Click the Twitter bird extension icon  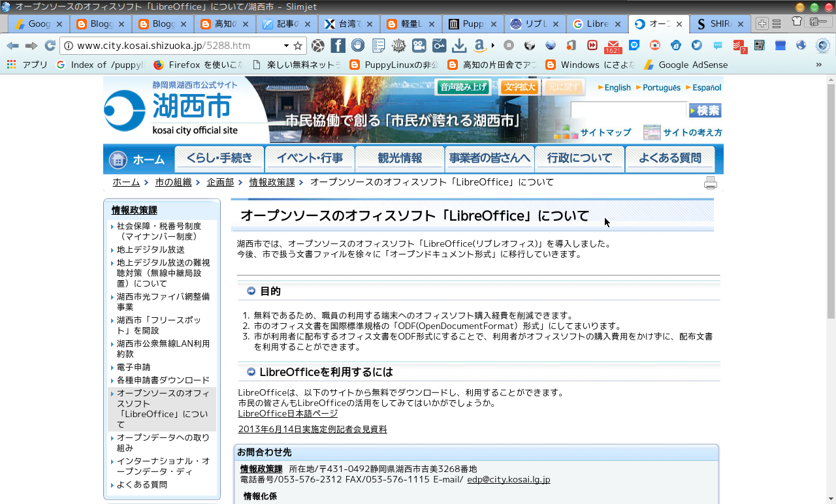[x=697, y=46]
